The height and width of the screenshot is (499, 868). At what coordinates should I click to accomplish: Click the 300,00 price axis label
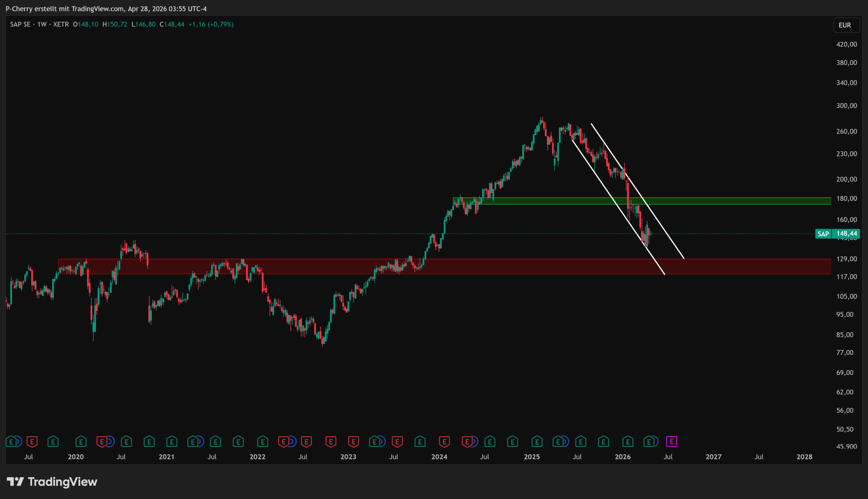pos(846,105)
